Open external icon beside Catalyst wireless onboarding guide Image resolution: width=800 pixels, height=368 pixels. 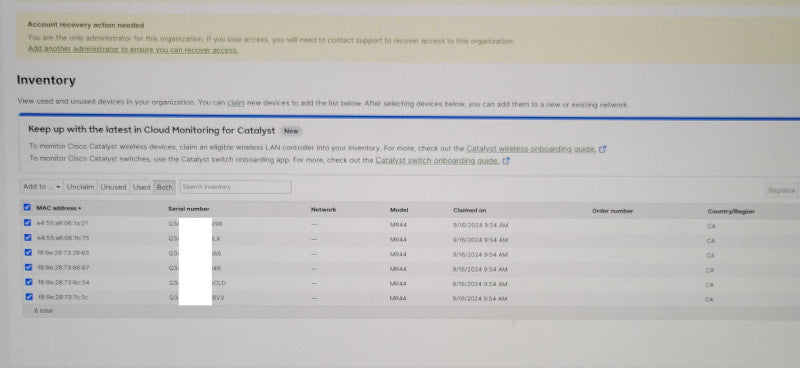click(603, 150)
